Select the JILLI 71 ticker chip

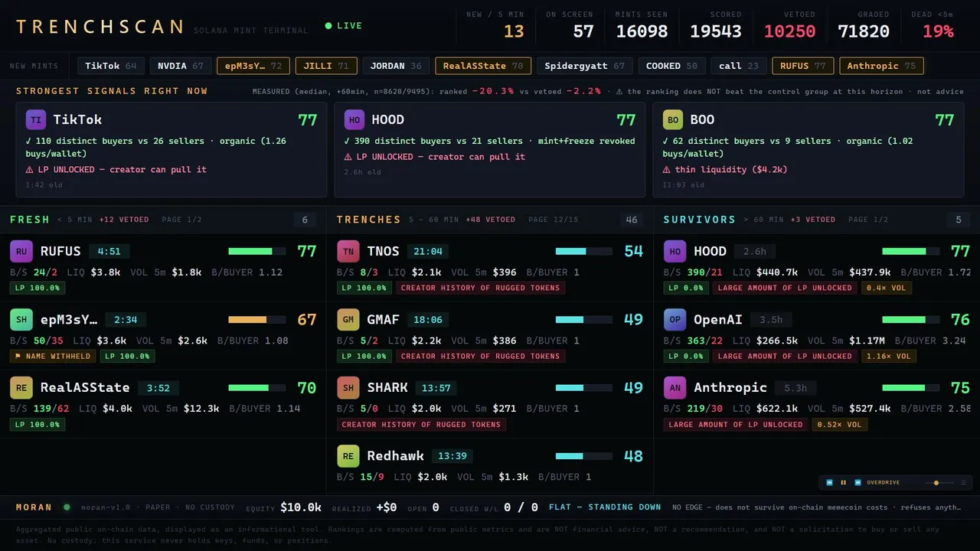[x=326, y=66]
